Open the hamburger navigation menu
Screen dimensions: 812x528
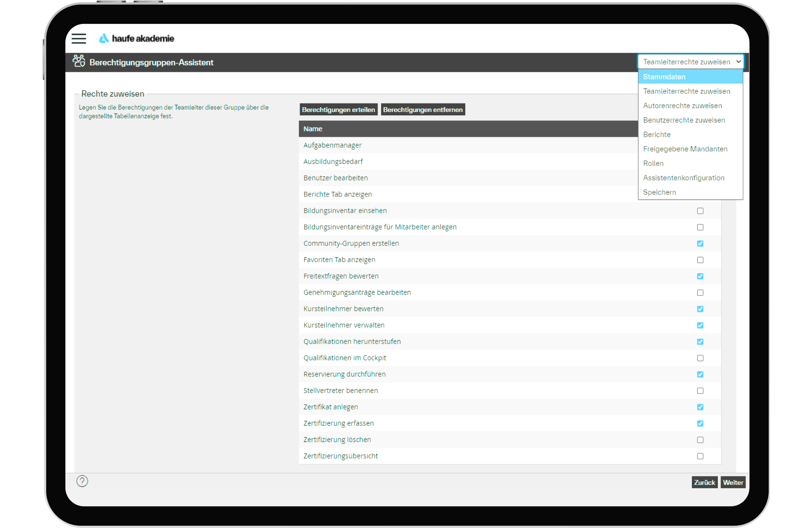point(79,39)
